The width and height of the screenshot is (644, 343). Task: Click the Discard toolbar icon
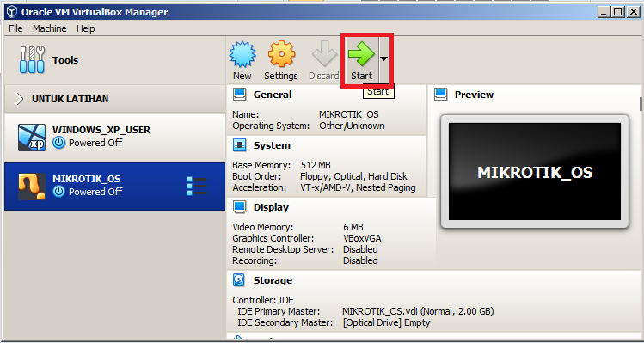(x=324, y=55)
